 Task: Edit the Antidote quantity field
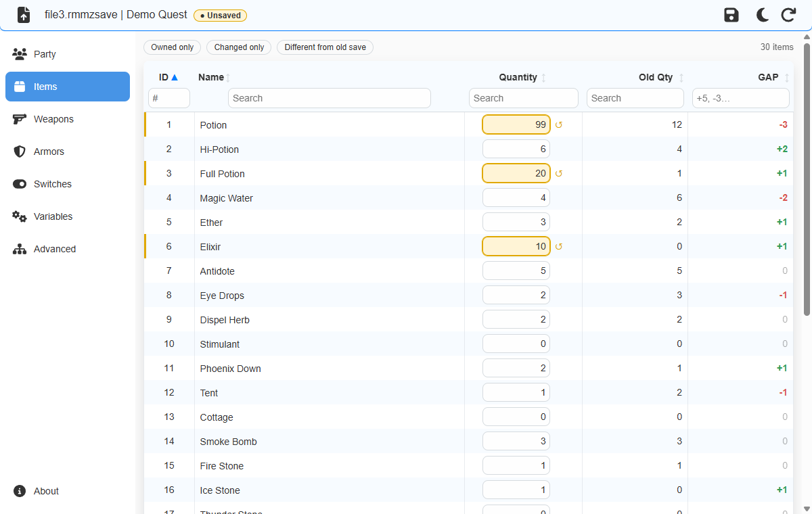point(516,271)
